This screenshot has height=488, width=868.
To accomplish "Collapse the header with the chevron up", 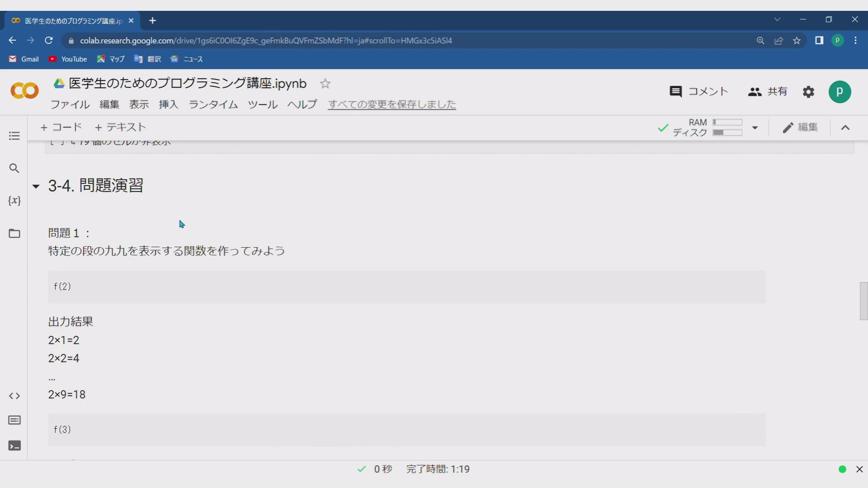I will click(x=845, y=128).
